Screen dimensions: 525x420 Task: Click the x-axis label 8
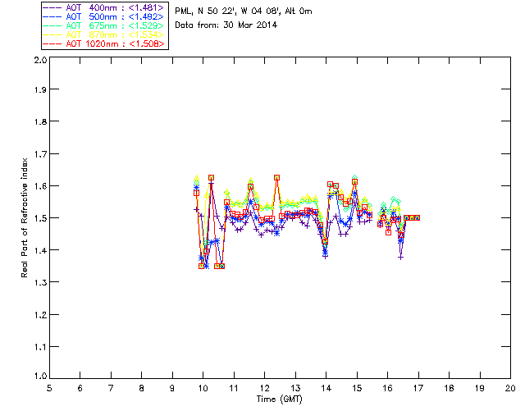(142, 388)
